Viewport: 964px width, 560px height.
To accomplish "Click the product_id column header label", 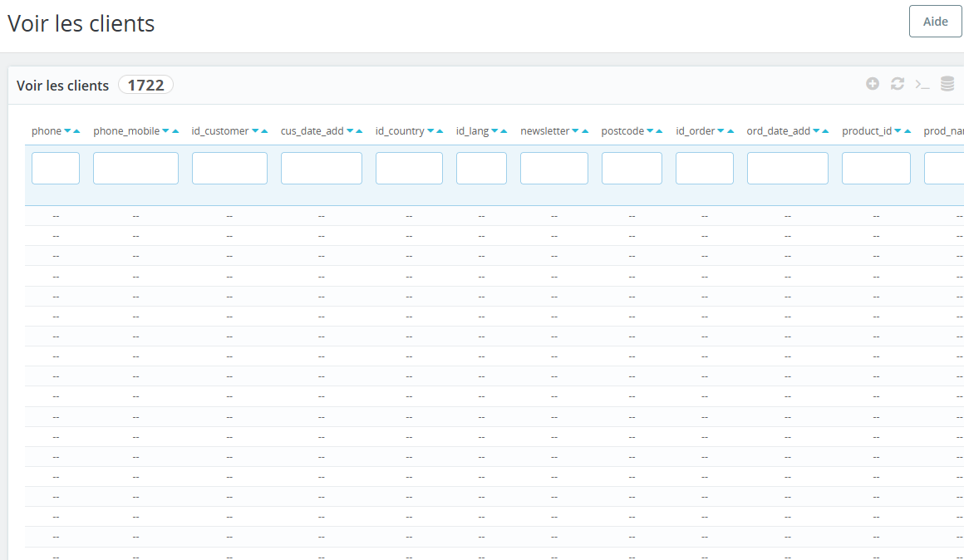I will (x=867, y=131).
